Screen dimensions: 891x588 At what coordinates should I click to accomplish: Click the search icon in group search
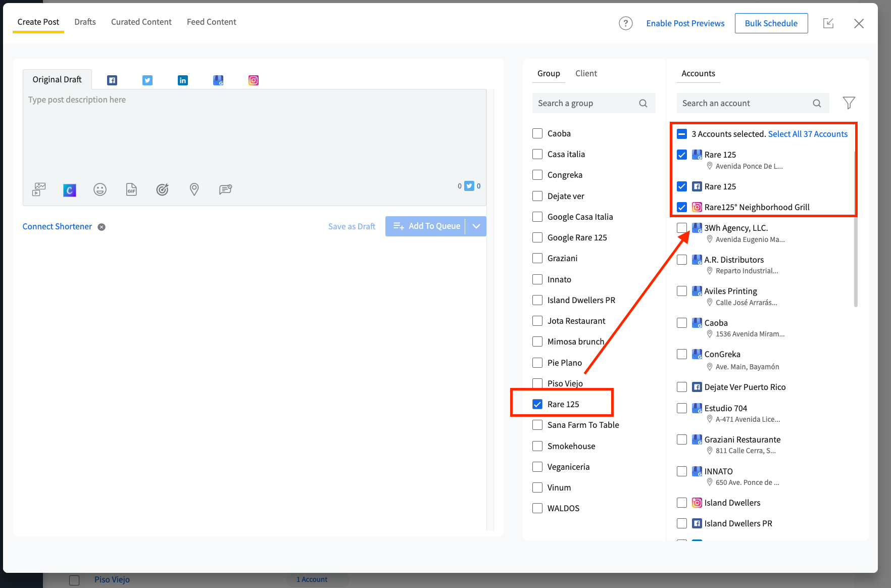point(643,103)
